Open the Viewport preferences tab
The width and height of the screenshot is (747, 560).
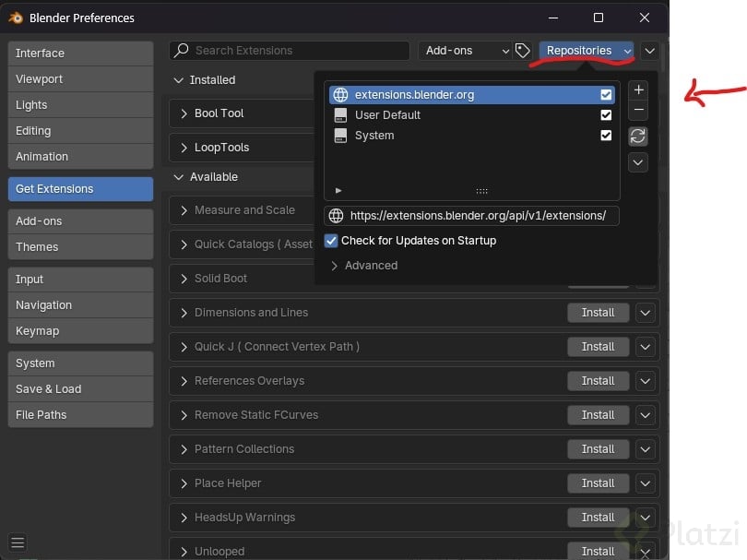[80, 79]
